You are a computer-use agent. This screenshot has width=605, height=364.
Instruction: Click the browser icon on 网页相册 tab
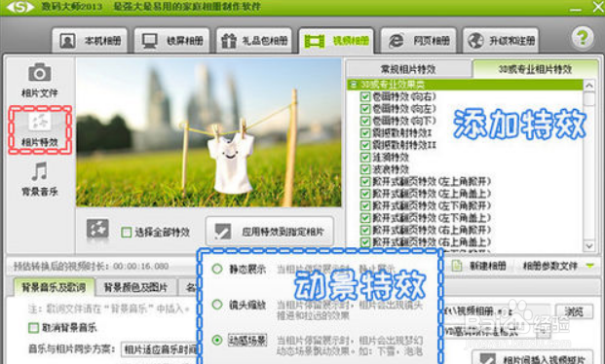point(396,41)
